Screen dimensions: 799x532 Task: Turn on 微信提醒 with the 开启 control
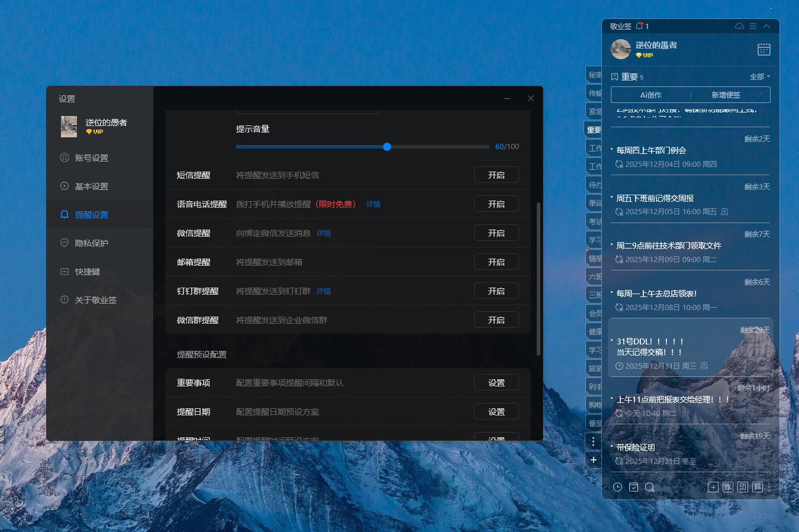click(496, 233)
